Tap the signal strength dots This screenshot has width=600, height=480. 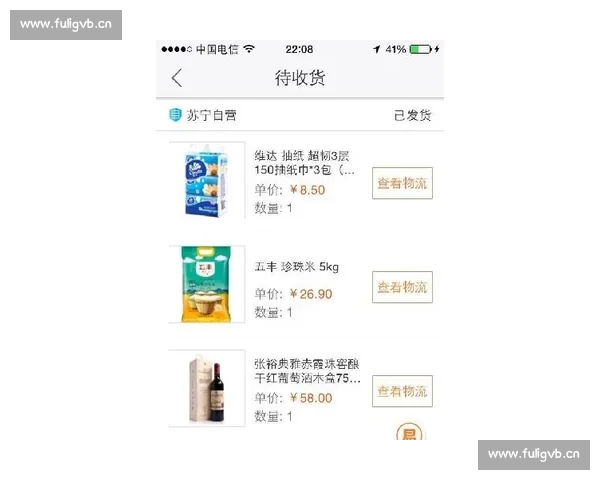tap(176, 49)
